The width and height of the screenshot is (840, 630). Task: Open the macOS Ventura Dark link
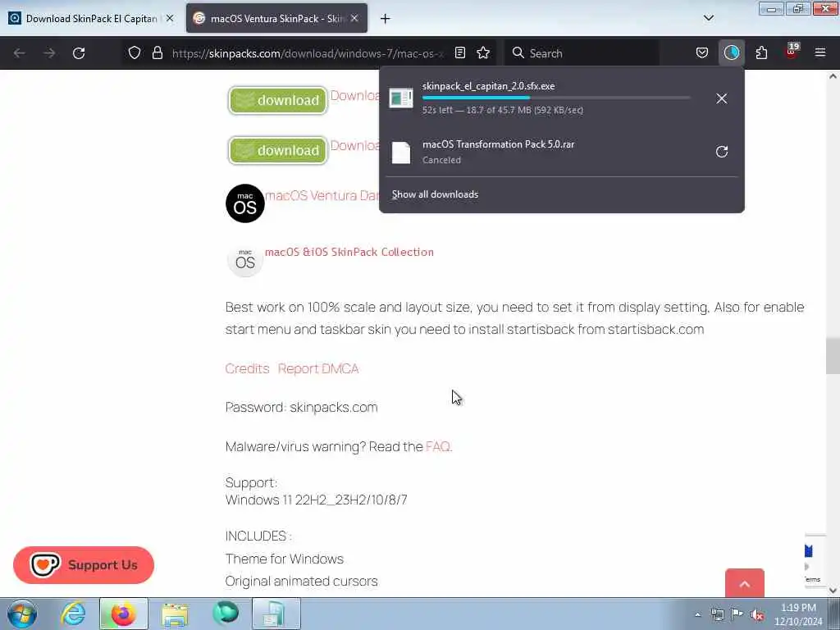(x=322, y=195)
